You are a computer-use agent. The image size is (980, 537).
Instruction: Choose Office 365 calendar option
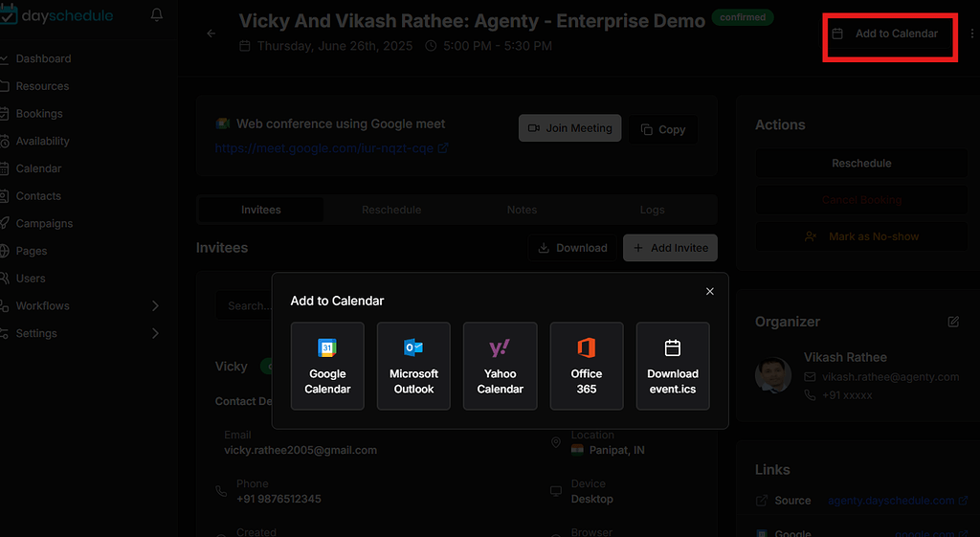tap(587, 367)
